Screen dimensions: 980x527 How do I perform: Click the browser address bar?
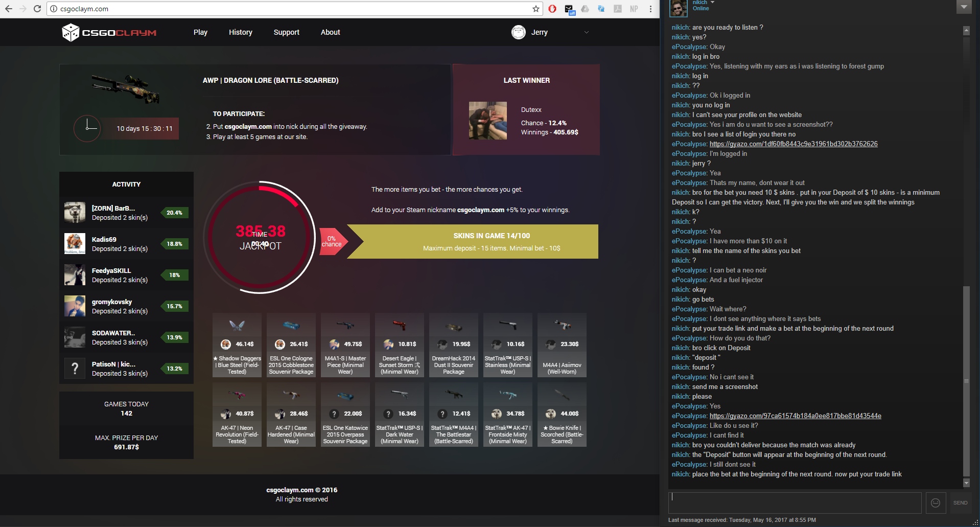[x=295, y=9]
